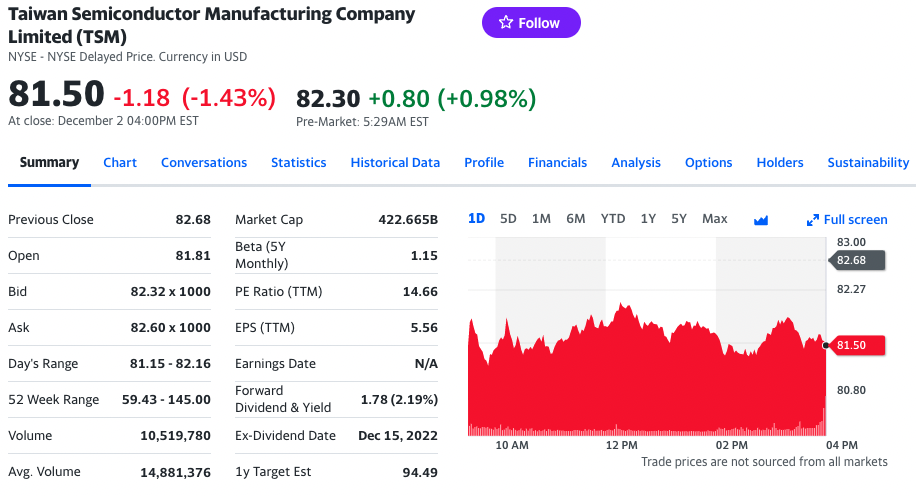Open the chart type mountain icon

[760, 220]
